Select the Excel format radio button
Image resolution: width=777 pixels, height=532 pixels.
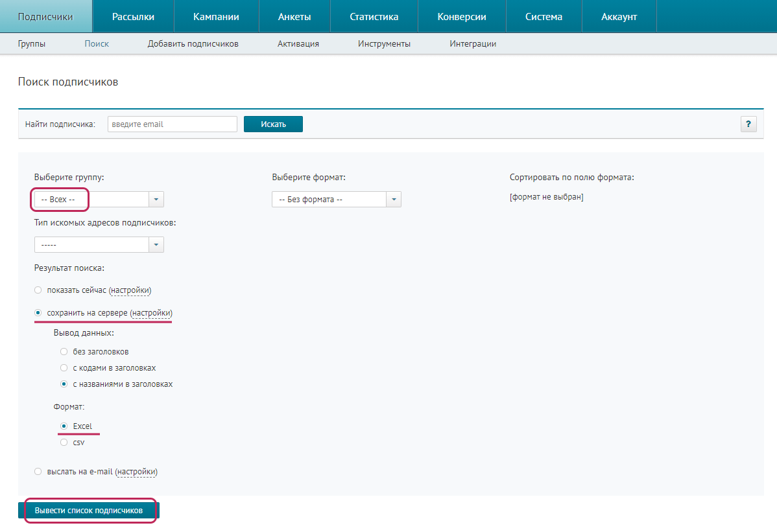point(64,426)
